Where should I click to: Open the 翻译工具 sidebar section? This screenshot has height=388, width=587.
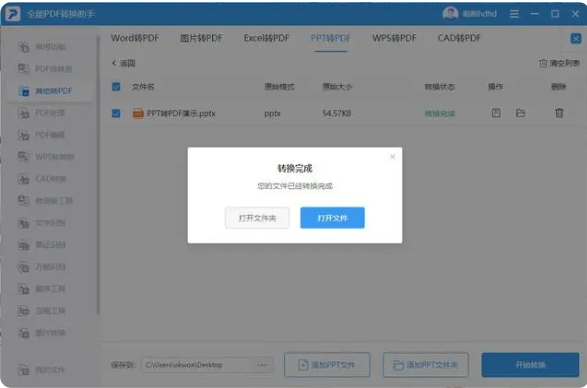pos(42,289)
